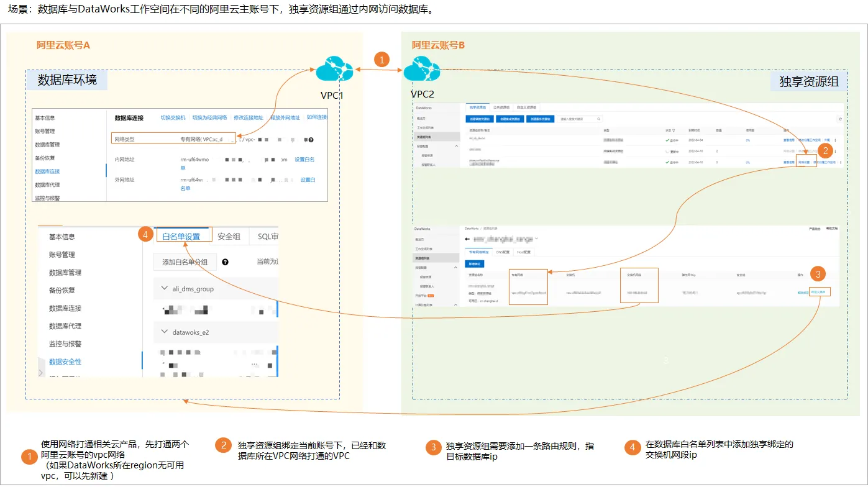This screenshot has width=868, height=487.
Task: Click '阿里云账号B' heading
Action: (x=438, y=45)
